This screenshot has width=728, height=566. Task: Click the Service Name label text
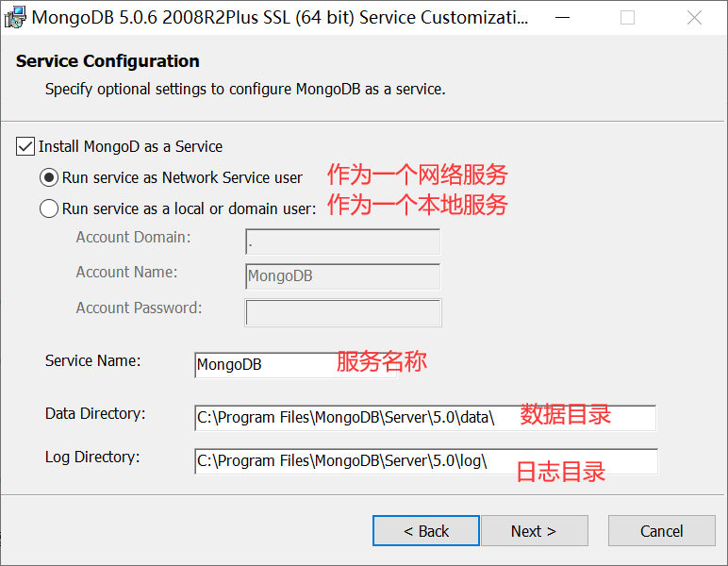click(92, 360)
